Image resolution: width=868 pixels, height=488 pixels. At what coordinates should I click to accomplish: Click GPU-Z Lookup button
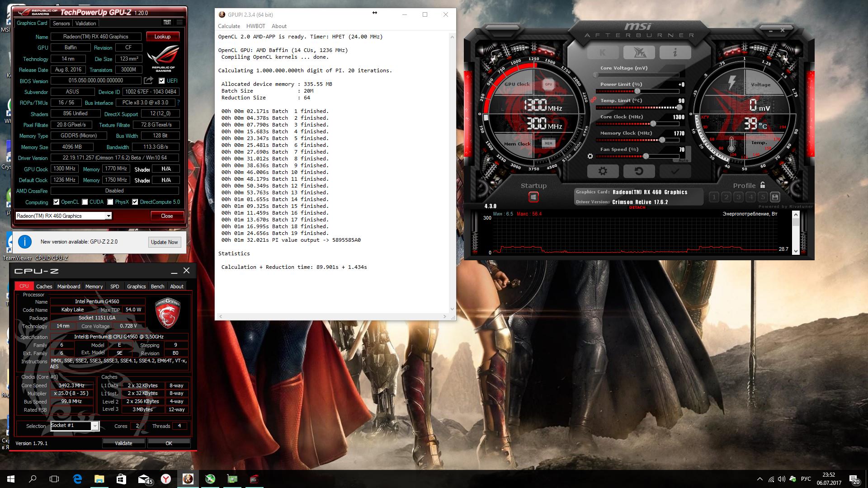point(162,37)
